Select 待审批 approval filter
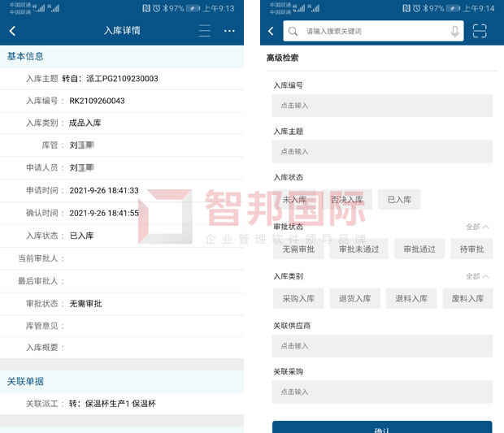This screenshot has width=504, height=433. (x=471, y=249)
